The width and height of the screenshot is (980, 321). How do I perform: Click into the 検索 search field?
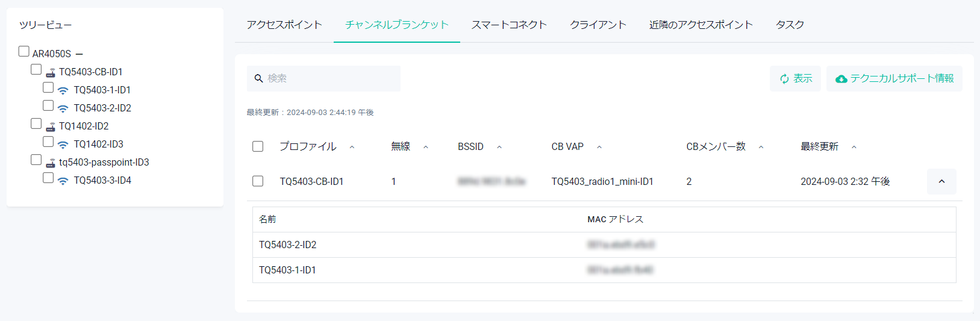331,79
